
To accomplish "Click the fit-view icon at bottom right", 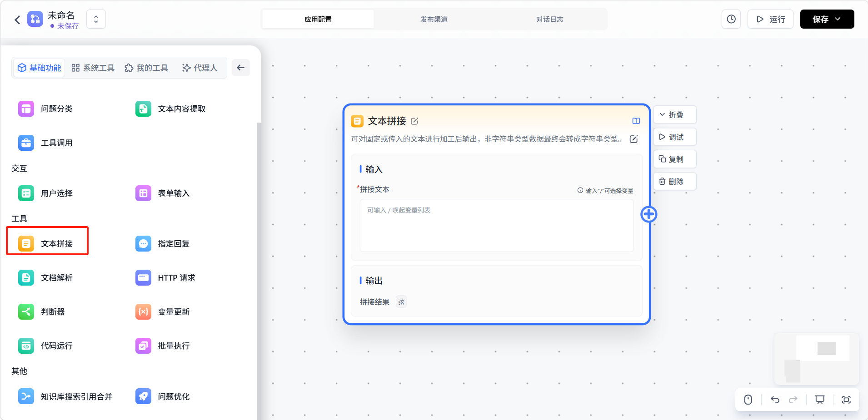I will 846,400.
